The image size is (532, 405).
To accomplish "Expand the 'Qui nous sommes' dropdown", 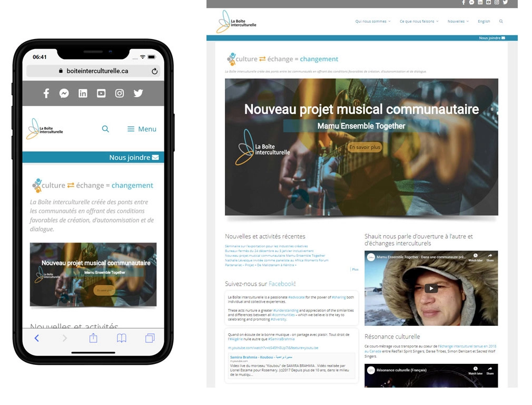I will (372, 22).
